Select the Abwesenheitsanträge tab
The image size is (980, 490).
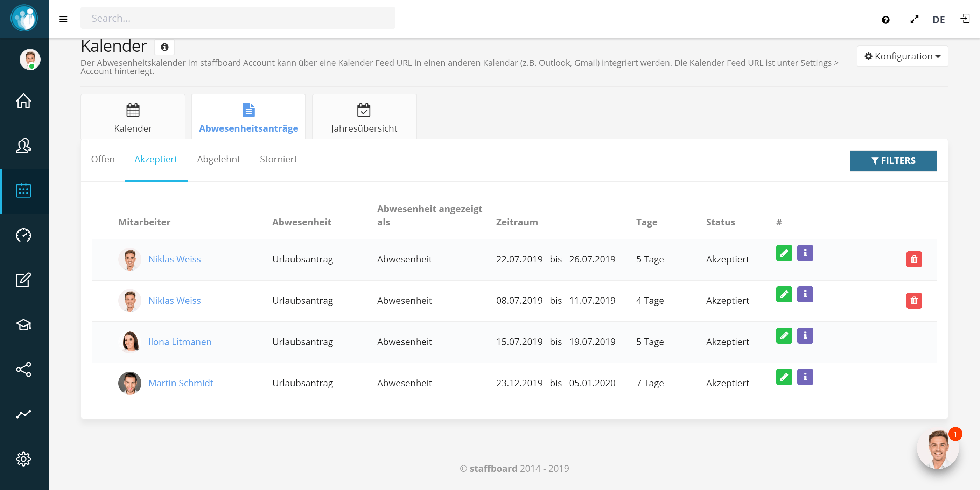(248, 117)
